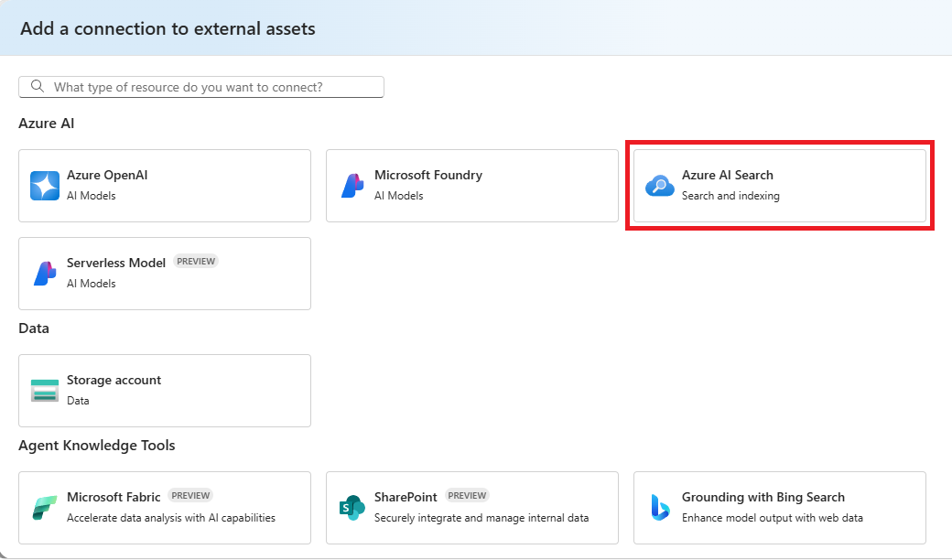Click 'Securely integrate and manage internal data' text

[x=481, y=518]
